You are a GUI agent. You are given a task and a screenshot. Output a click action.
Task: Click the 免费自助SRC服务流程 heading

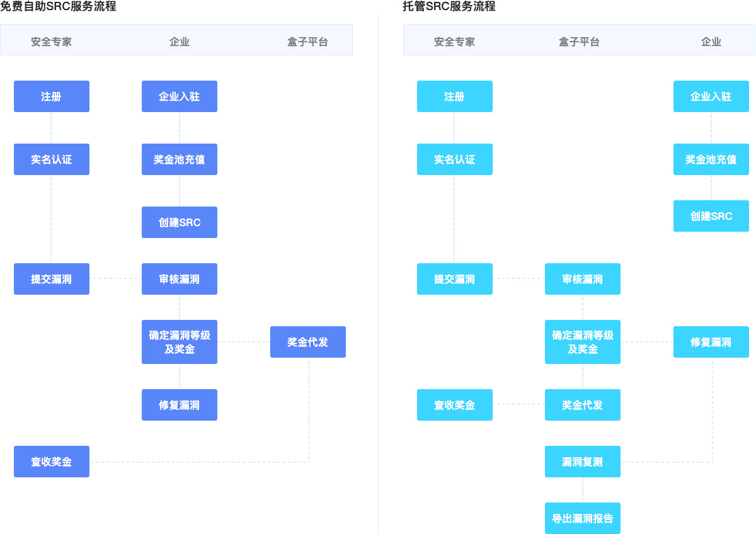click(58, 7)
